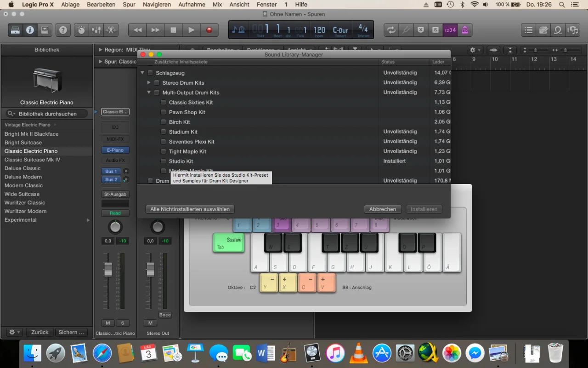Check the Classic Sixties Kit checkbox

[163, 103]
